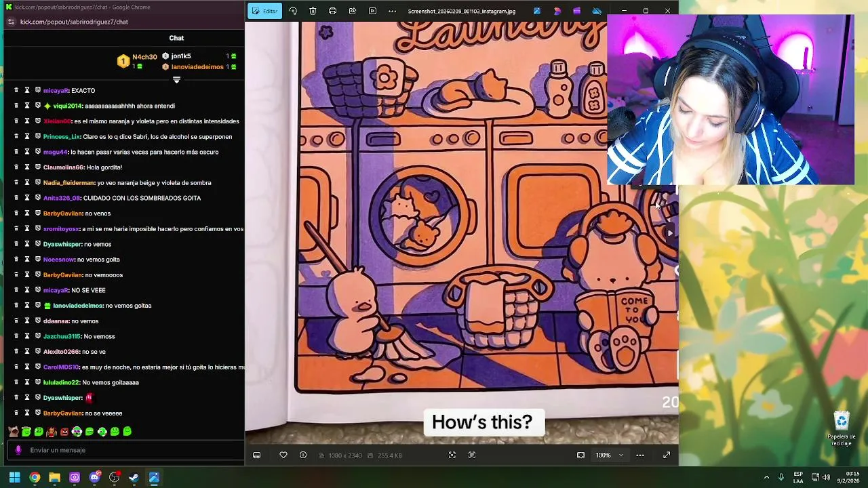The width and height of the screenshot is (868, 488).
Task: Open File Explorer from the taskbar
Action: coord(54,477)
